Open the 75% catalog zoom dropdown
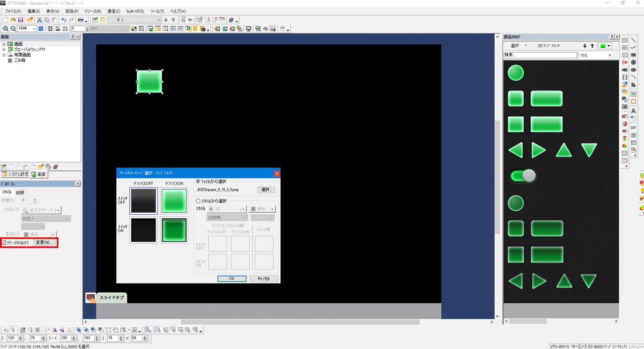 point(610,55)
